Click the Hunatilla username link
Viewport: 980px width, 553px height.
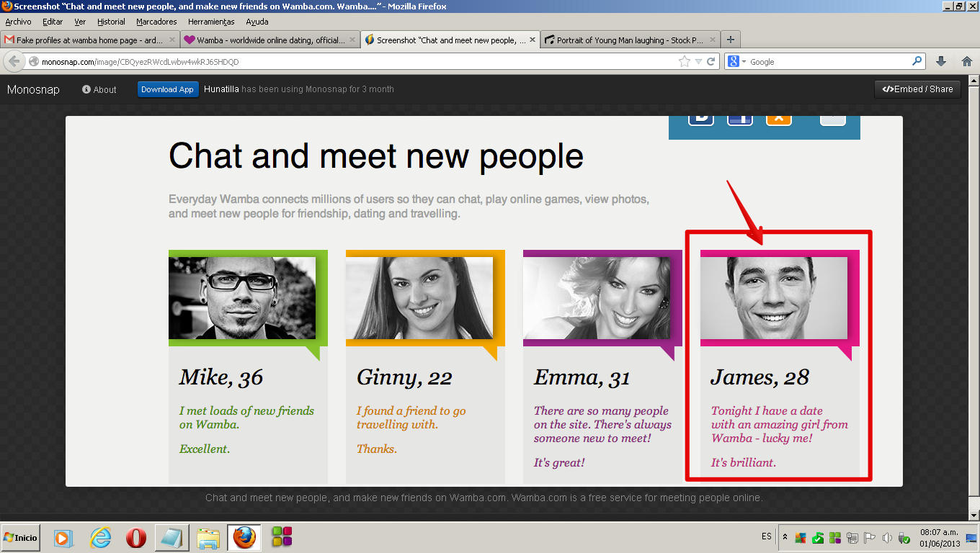point(221,89)
